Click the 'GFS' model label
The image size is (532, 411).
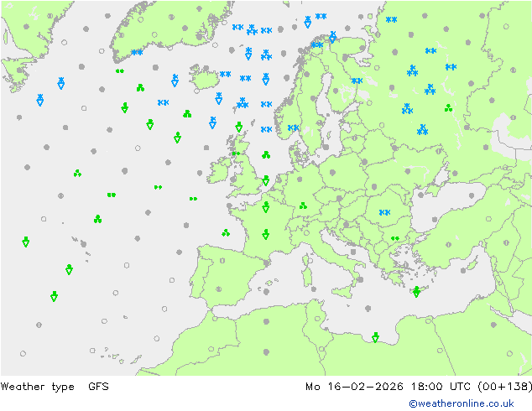pyautogui.click(x=98, y=387)
